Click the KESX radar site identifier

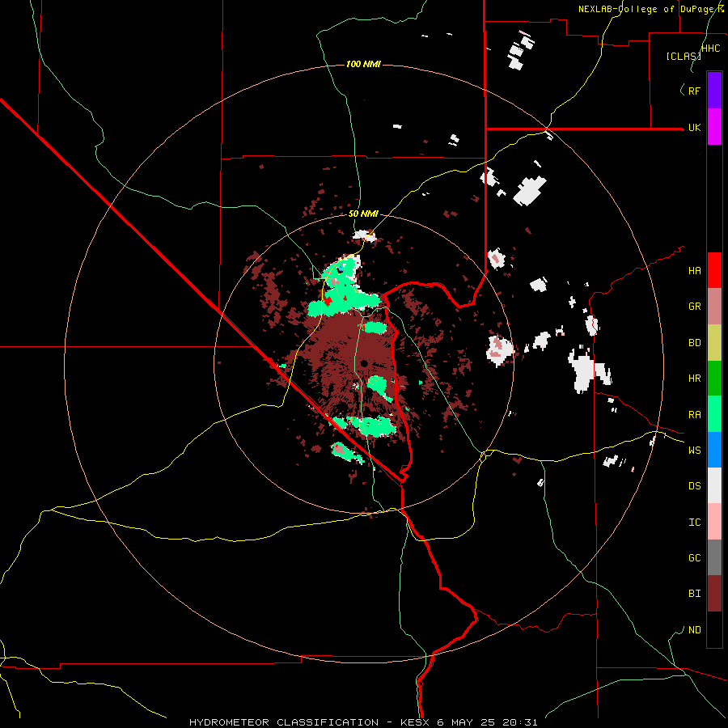pos(416,722)
